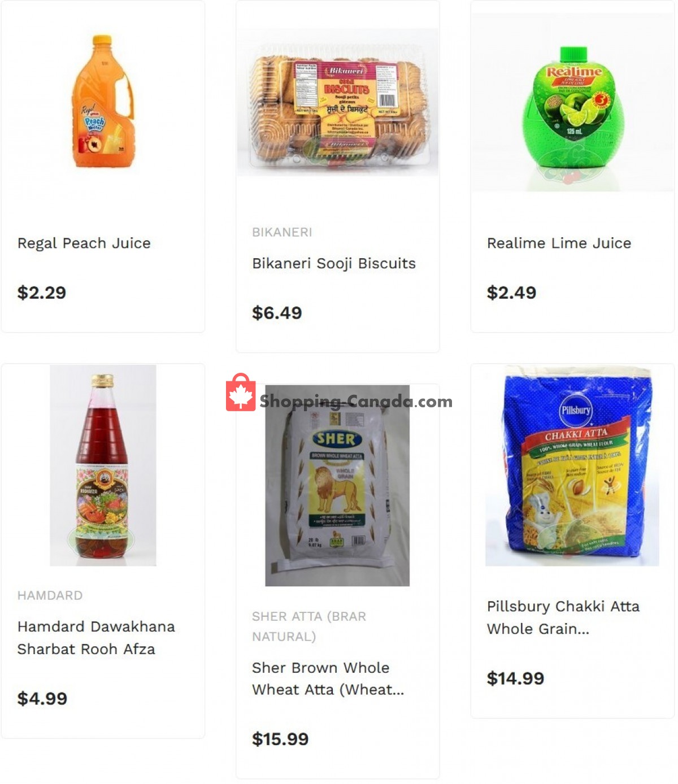This screenshot has height=784, width=678.
Task: Click the $14.99 price on Pillsbury atta
Action: pyautogui.click(x=515, y=678)
